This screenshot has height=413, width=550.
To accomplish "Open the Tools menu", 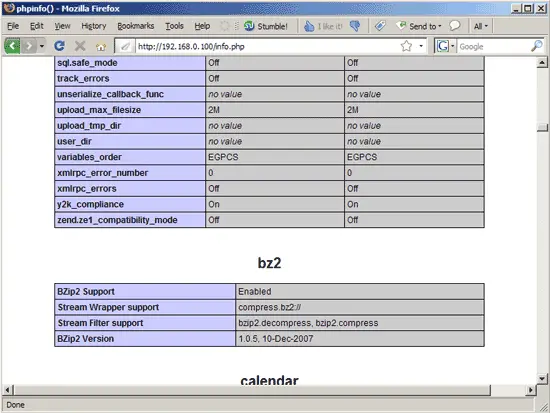I will (x=174, y=26).
